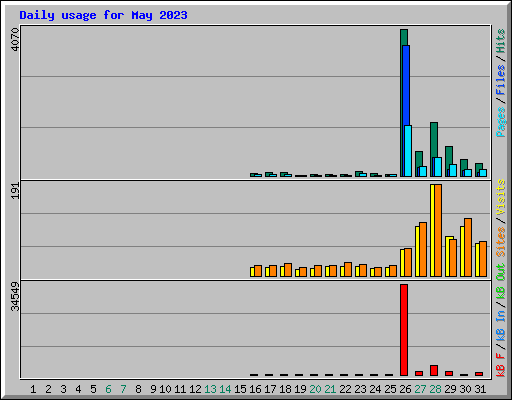This screenshot has width=512, height=400.
Task: Click the cyan Pages bar for day 26
Action: pos(408,151)
